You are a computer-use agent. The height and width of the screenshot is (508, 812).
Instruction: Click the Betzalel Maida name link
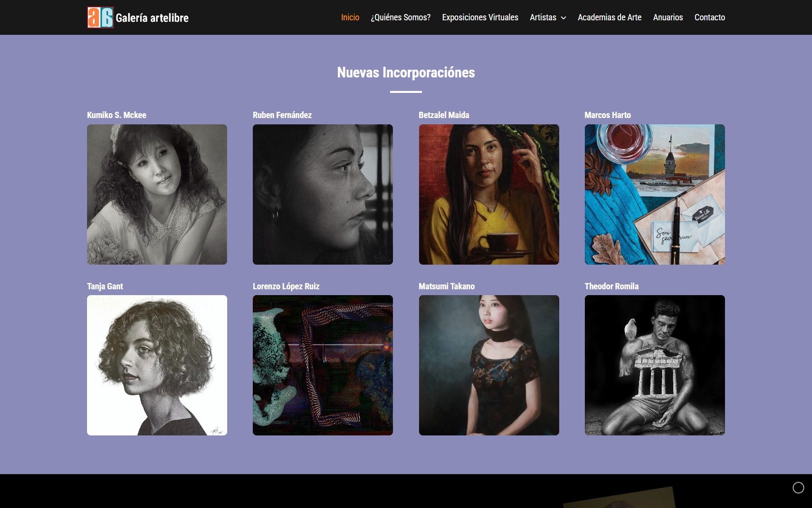[x=443, y=115]
